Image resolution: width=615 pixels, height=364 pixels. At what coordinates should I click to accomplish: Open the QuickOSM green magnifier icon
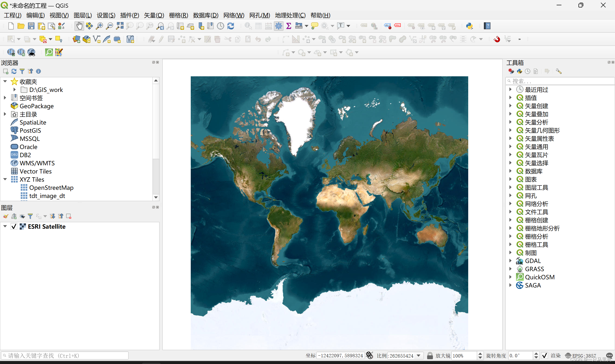click(49, 52)
